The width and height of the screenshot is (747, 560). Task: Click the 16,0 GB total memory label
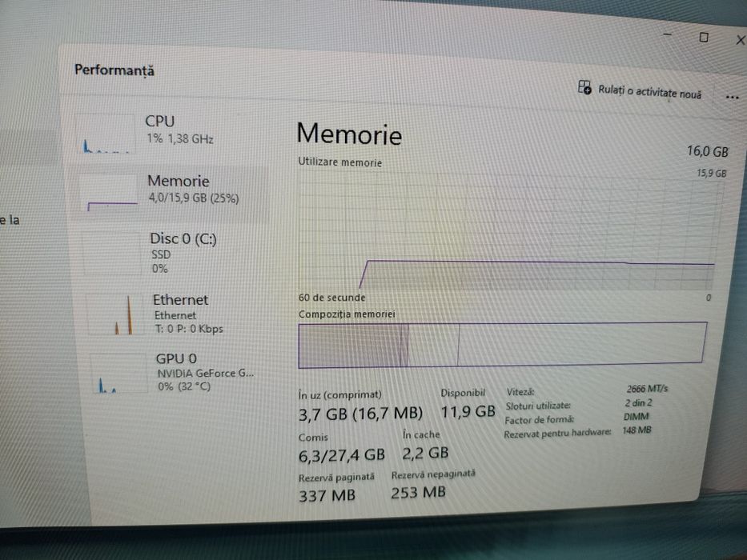tap(708, 152)
